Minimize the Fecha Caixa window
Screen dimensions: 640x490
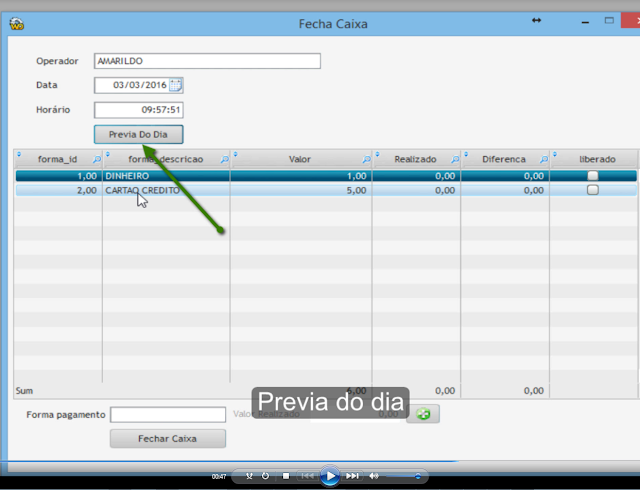click(585, 22)
